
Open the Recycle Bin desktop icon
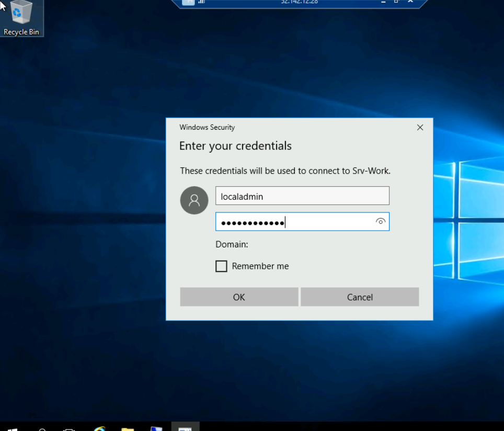[21, 18]
